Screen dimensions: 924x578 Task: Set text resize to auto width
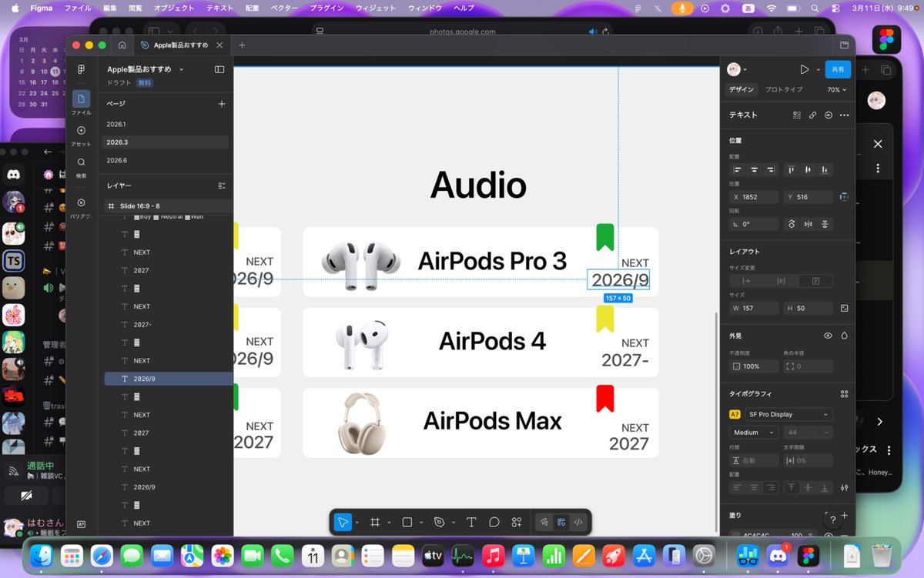click(745, 281)
